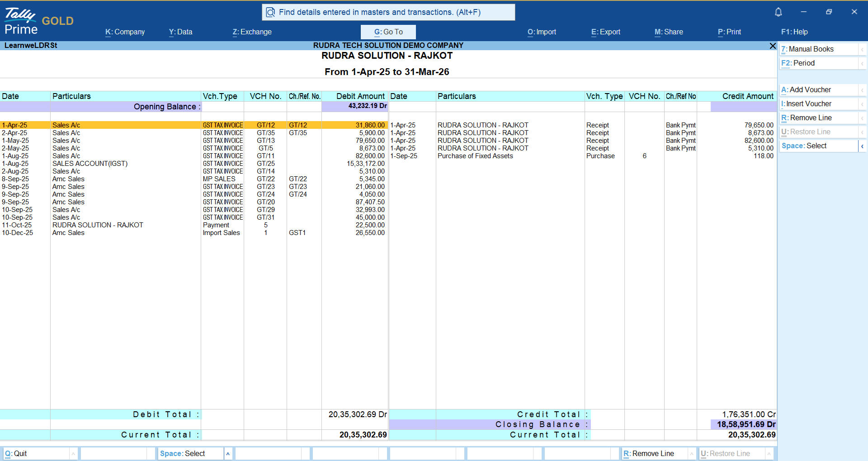Expand the arrow next to bottom R: Remove Line

(692, 454)
